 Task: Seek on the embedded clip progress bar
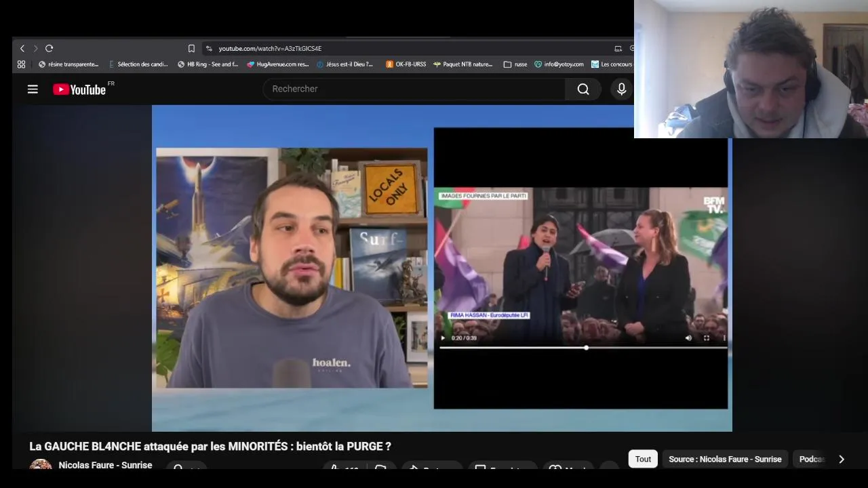(583, 348)
